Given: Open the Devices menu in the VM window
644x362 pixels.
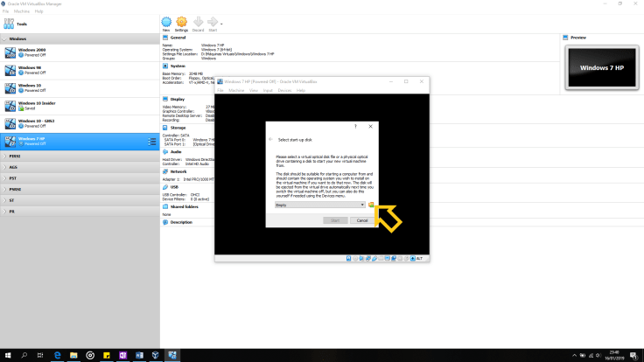Looking at the screenshot, I should pyautogui.click(x=284, y=90).
